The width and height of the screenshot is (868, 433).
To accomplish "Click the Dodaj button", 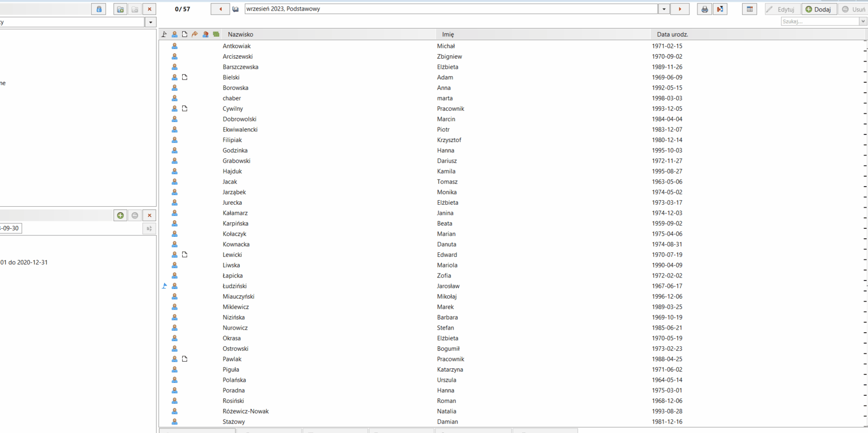I will point(818,9).
